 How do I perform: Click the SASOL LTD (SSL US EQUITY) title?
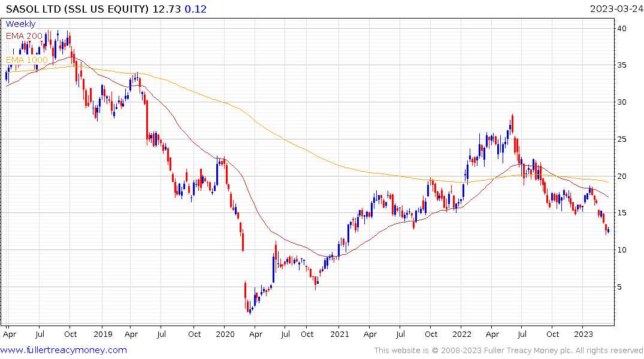point(77,9)
